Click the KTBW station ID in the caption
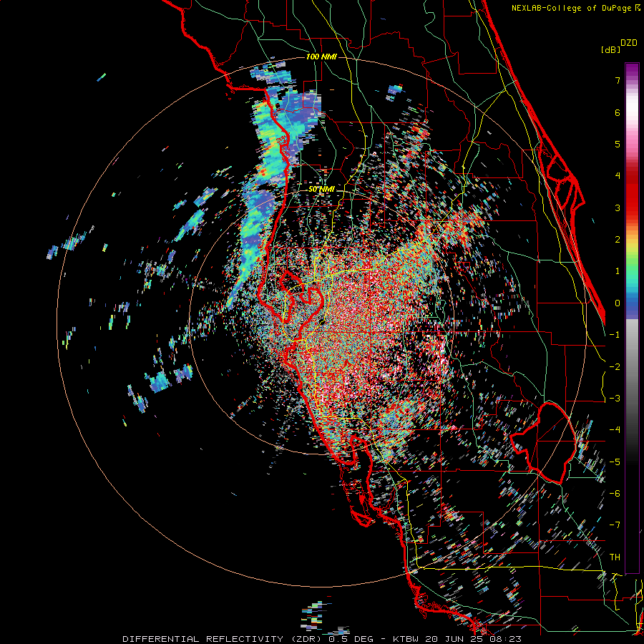 [x=406, y=639]
